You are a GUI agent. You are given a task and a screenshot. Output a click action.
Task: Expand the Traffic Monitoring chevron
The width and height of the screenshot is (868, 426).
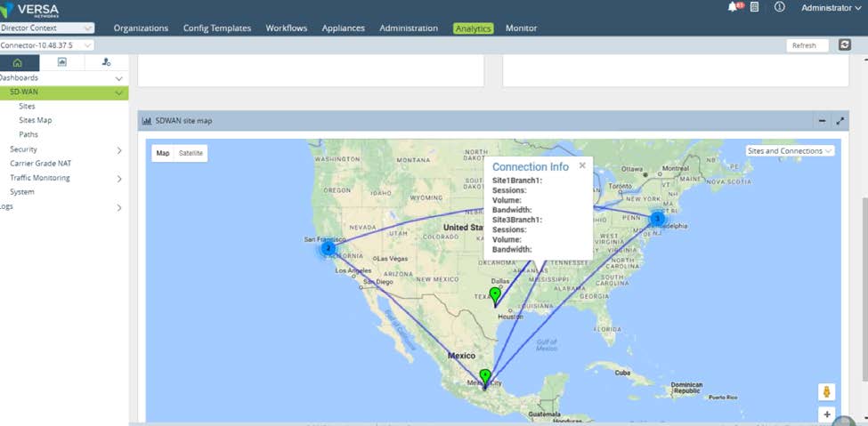click(119, 179)
